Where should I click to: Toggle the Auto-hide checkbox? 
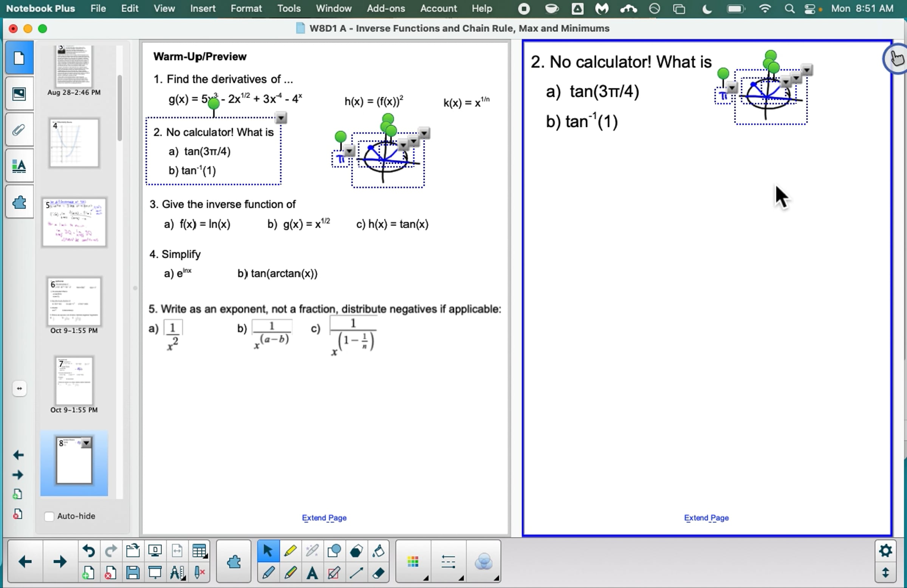pos(49,516)
